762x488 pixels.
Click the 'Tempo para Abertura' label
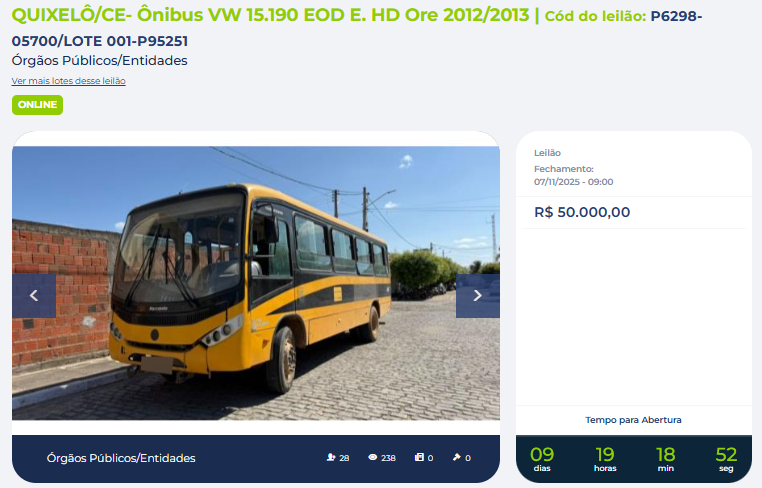633,420
